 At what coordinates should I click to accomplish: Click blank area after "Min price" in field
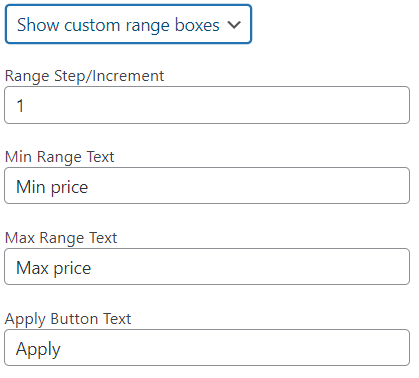click(248, 186)
